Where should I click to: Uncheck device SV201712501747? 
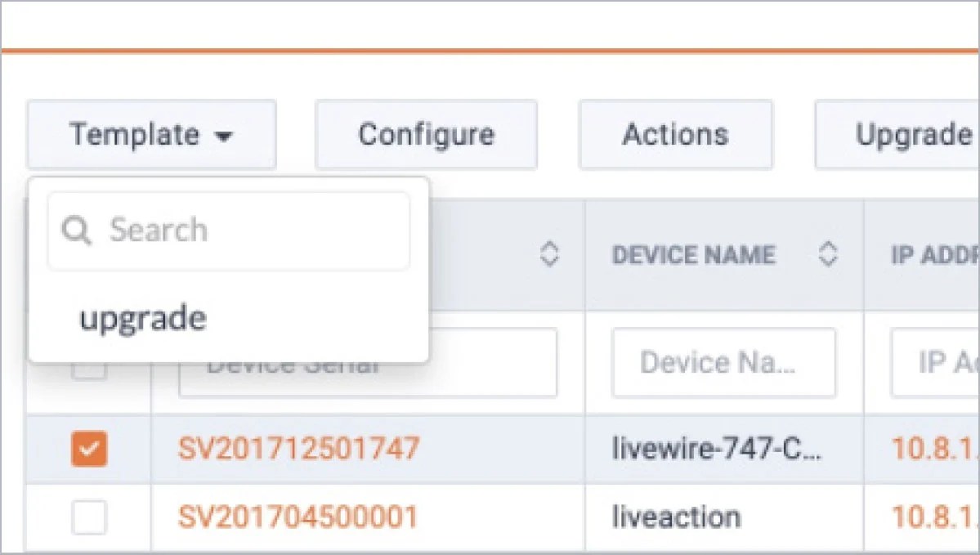(88, 449)
